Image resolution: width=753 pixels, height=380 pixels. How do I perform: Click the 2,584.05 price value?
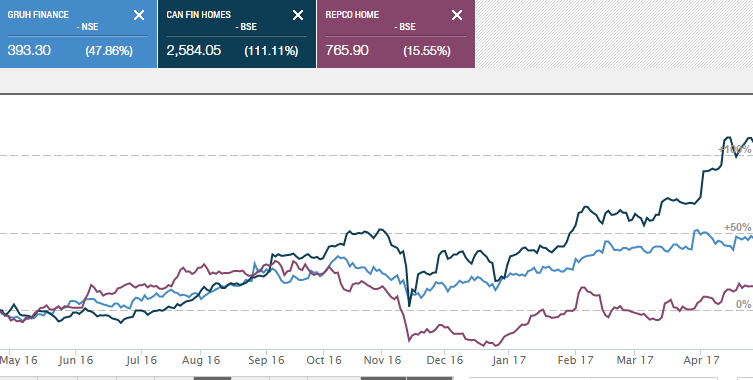click(x=194, y=50)
